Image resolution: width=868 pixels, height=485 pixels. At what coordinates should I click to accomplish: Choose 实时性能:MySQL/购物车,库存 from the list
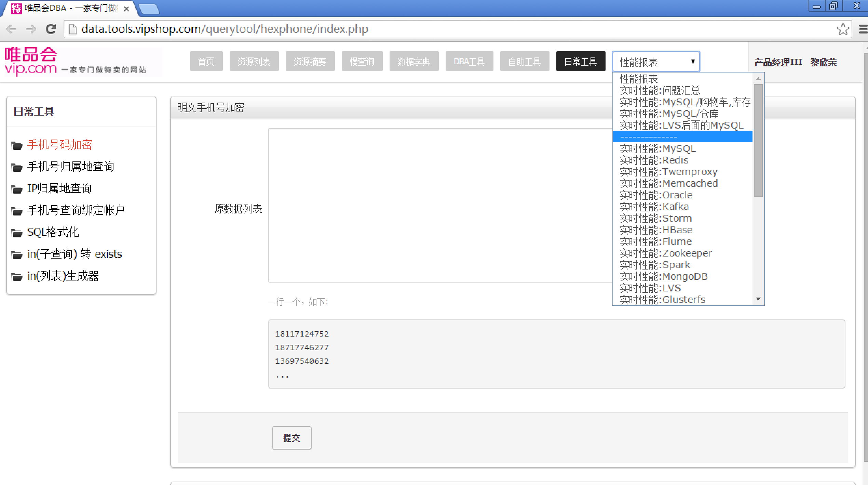pyautogui.click(x=682, y=102)
